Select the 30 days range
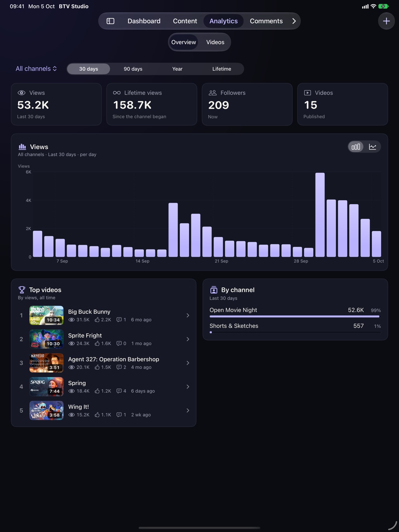399x532 pixels. (89, 69)
